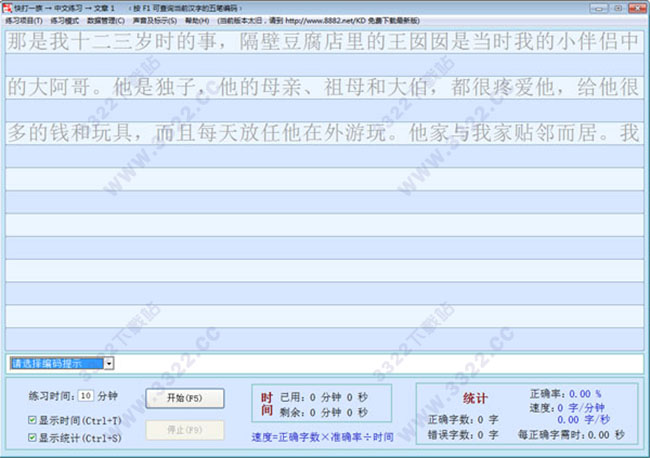
Task: Click the 速度 0 字/分钟 value
Action: [581, 408]
